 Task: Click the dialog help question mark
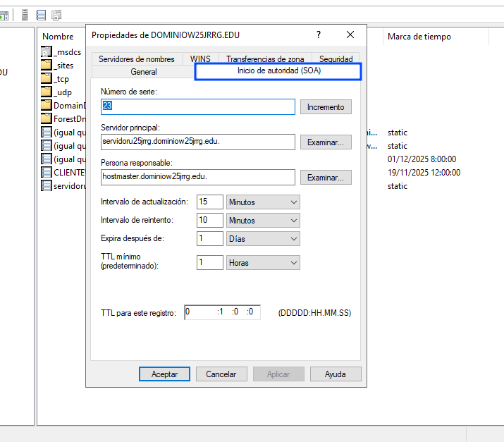318,35
